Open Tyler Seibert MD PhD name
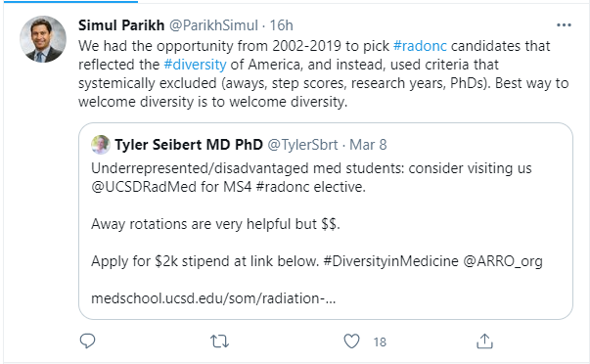The height and width of the screenshot is (364, 590). coord(189,145)
